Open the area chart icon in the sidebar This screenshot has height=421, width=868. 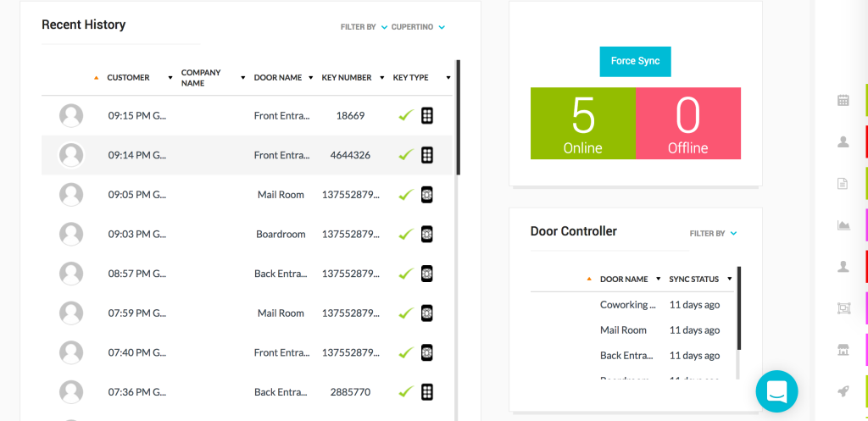click(843, 225)
